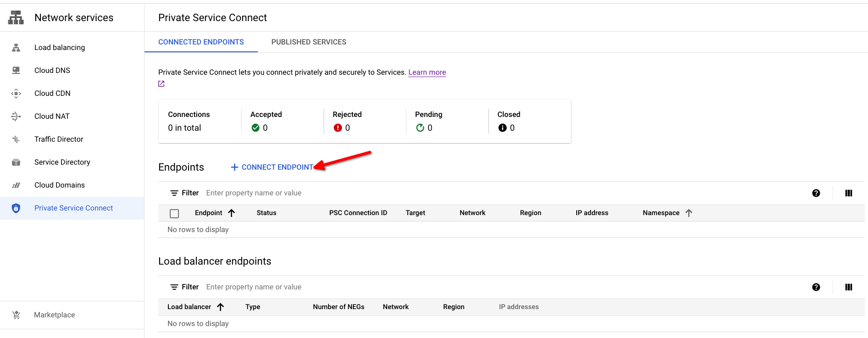Click the Connect Endpoint button

pyautogui.click(x=272, y=167)
